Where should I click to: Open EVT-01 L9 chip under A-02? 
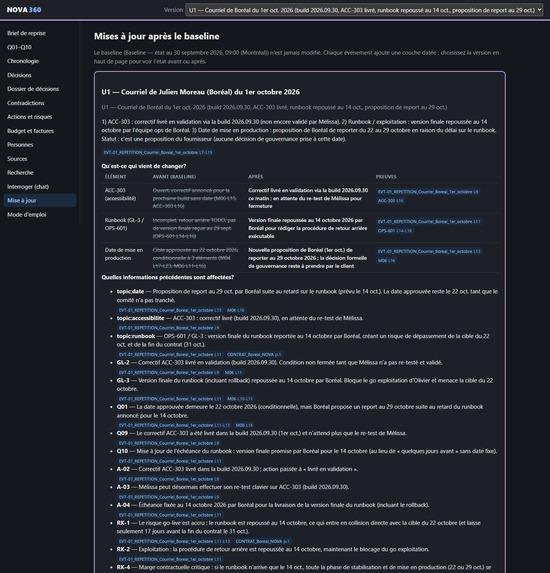click(x=168, y=479)
